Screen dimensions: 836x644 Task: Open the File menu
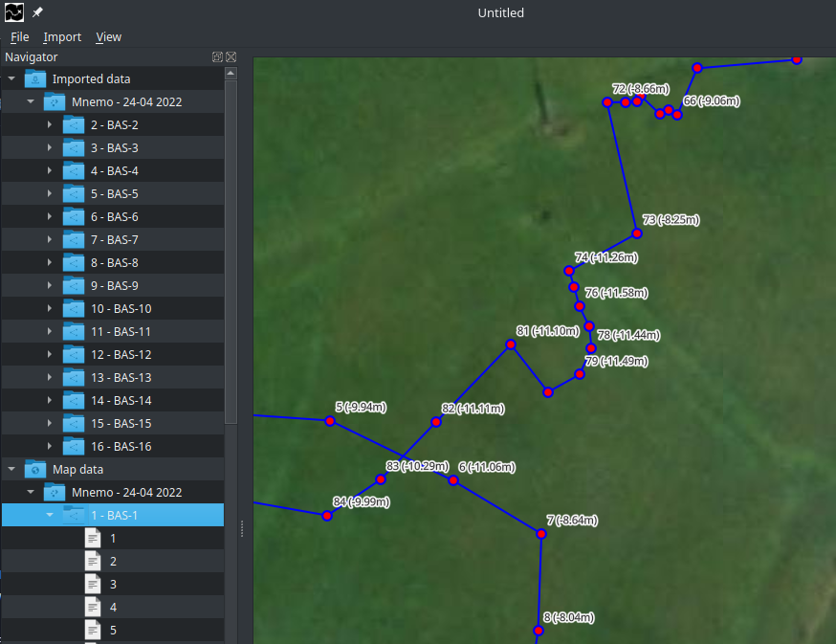click(20, 36)
